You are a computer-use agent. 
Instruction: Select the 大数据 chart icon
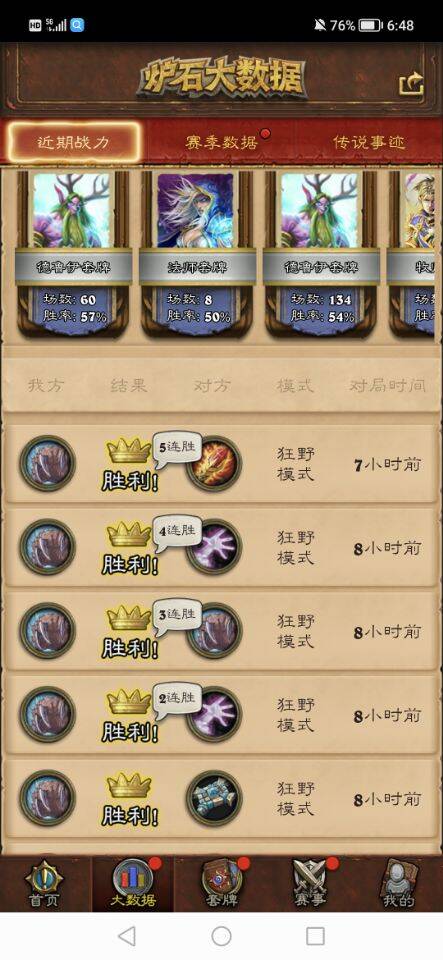[133, 883]
